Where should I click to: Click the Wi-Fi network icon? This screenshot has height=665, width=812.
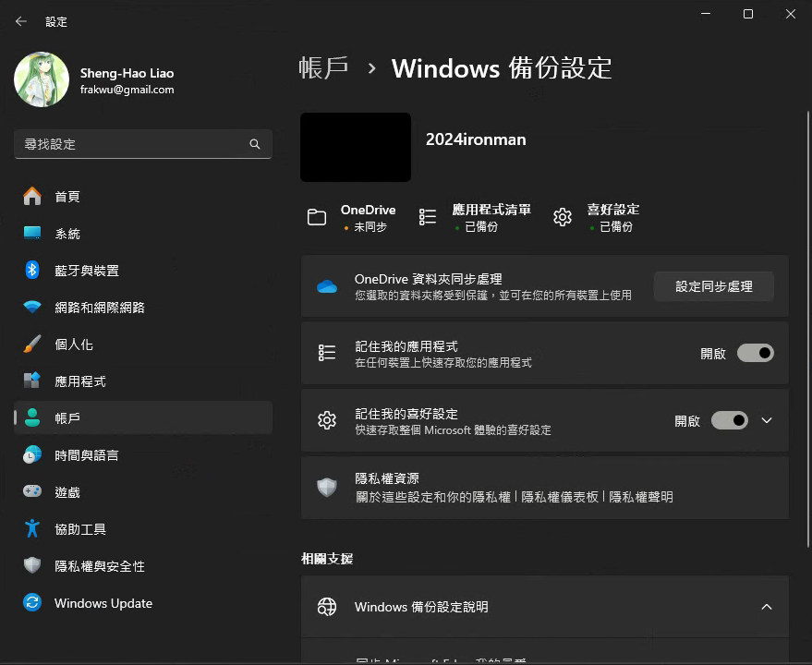click(32, 307)
